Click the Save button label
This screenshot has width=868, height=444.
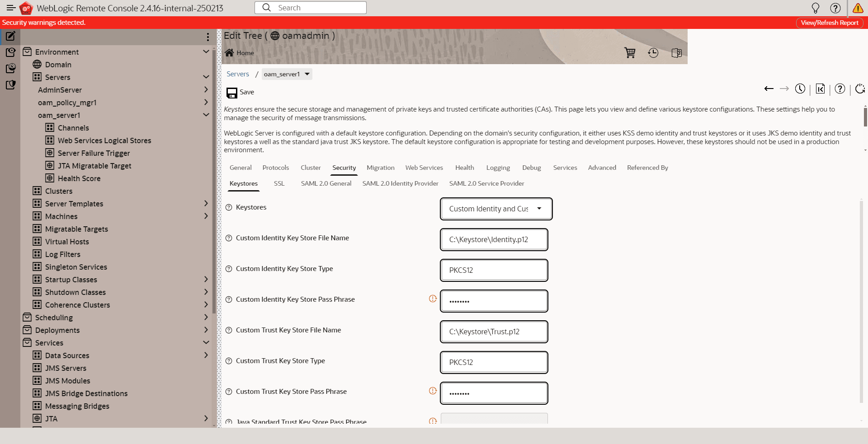[247, 92]
